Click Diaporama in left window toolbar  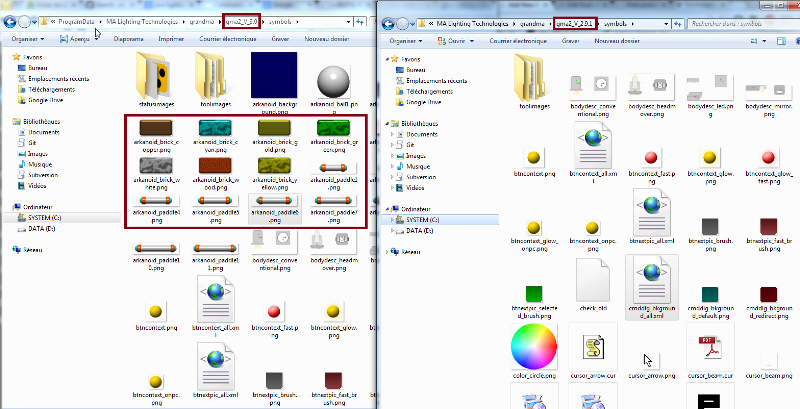(x=129, y=39)
